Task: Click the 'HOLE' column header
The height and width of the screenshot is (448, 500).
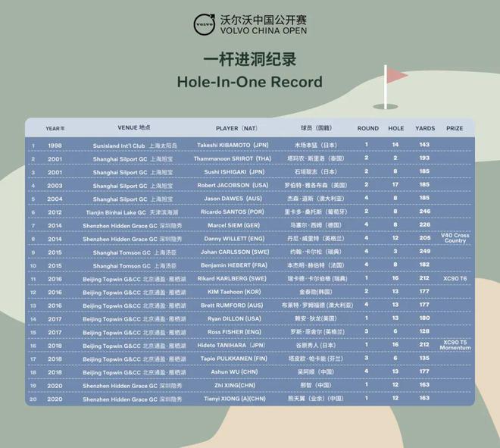Action: point(396,128)
